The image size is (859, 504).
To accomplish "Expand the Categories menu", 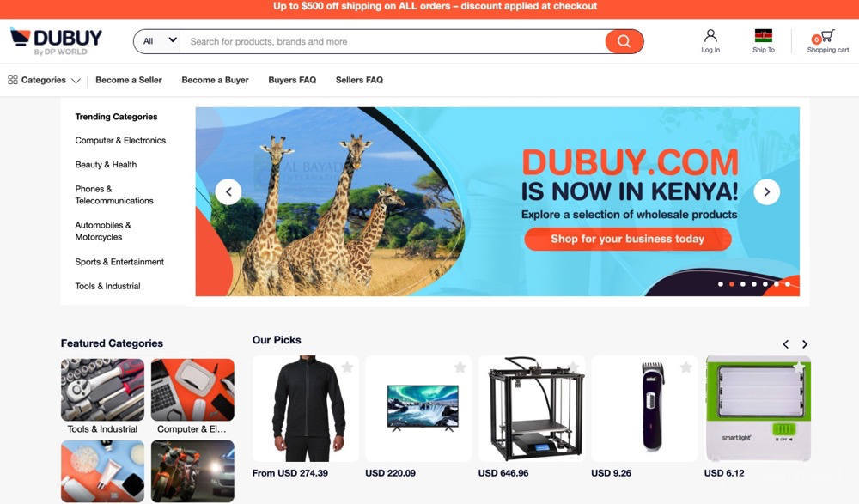I will click(x=44, y=80).
